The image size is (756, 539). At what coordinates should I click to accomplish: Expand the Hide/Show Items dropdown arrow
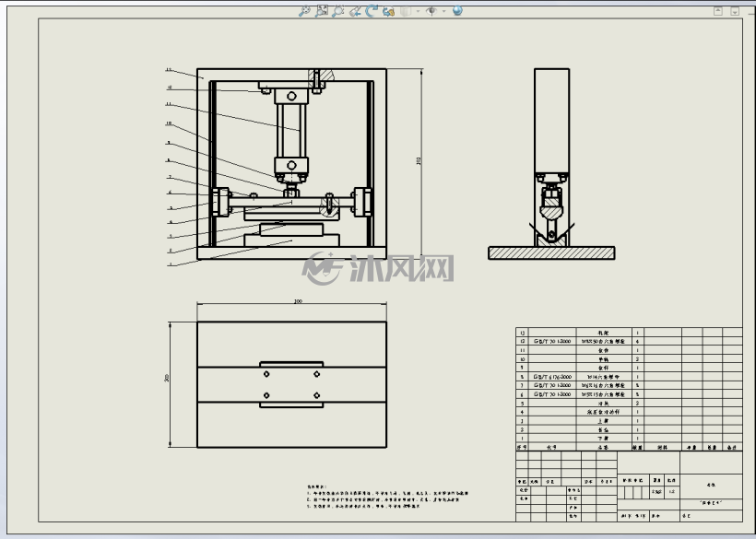point(443,11)
